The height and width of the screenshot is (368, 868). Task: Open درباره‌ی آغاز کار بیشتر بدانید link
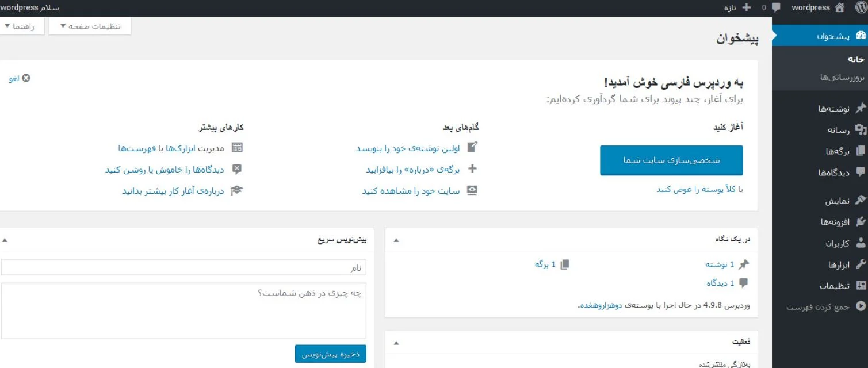173,191
